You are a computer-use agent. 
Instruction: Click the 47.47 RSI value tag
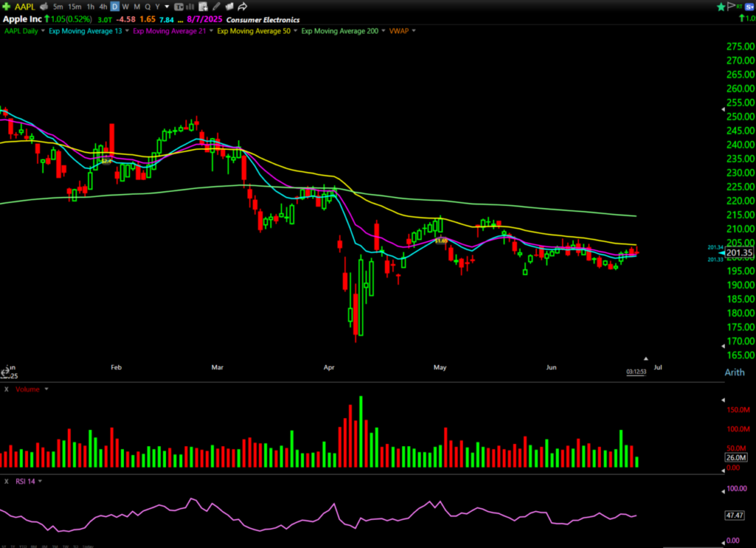[735, 516]
